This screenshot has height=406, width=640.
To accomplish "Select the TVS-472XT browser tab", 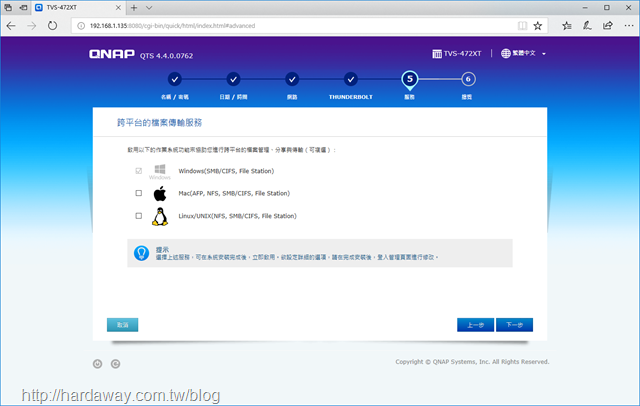I will [x=78, y=7].
